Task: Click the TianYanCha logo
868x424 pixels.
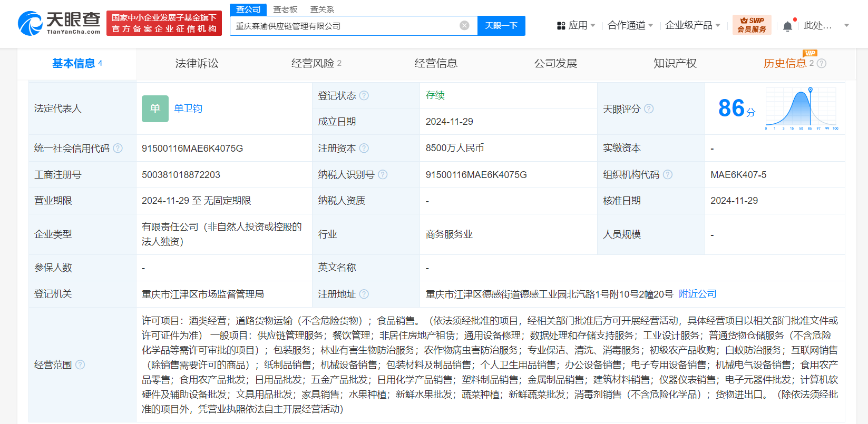Action: (59, 23)
